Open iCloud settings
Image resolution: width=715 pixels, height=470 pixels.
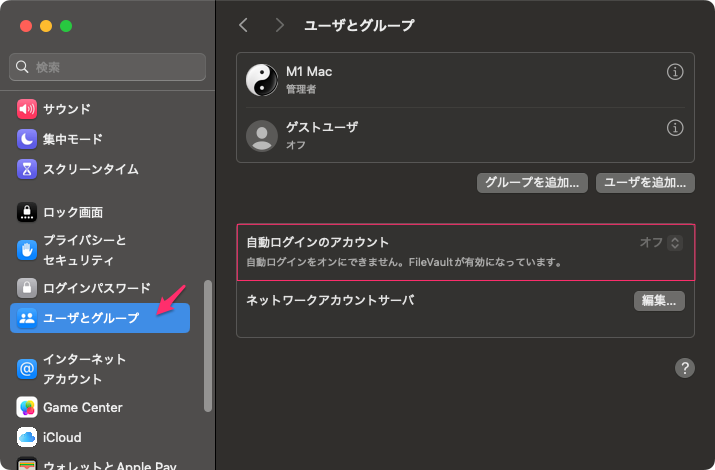coord(62,437)
